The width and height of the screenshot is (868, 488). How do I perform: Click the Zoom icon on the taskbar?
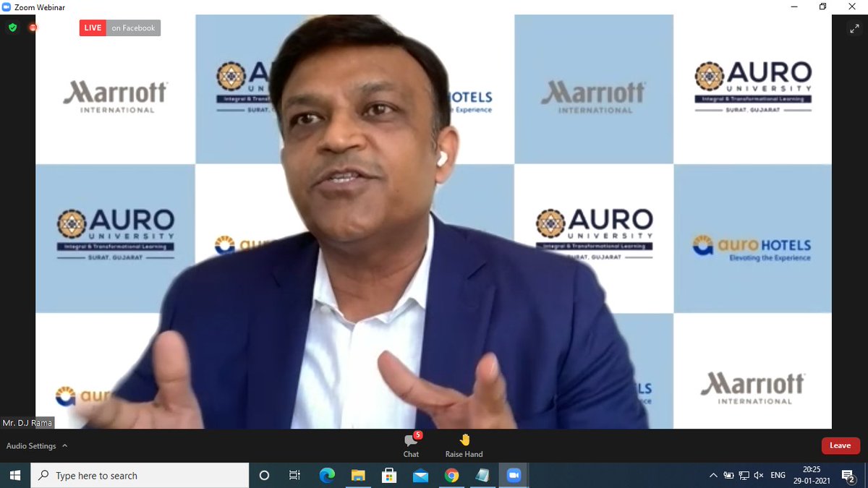(x=514, y=475)
